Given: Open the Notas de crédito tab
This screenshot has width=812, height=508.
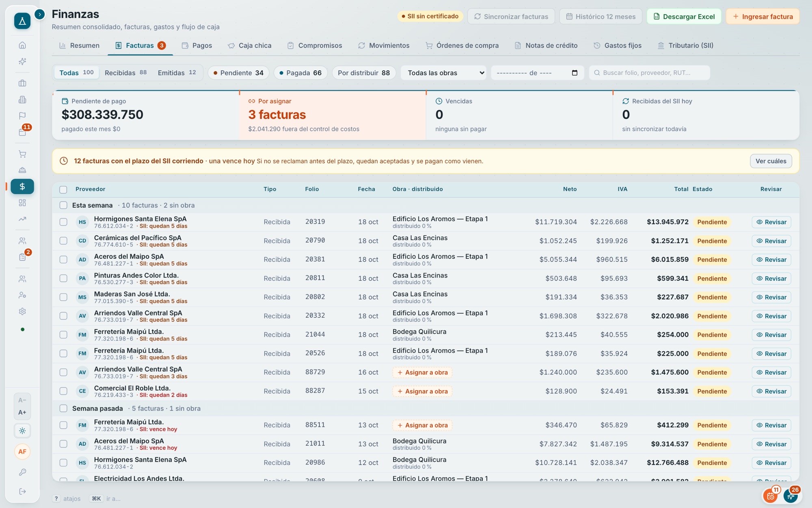Looking at the screenshot, I should (x=546, y=46).
